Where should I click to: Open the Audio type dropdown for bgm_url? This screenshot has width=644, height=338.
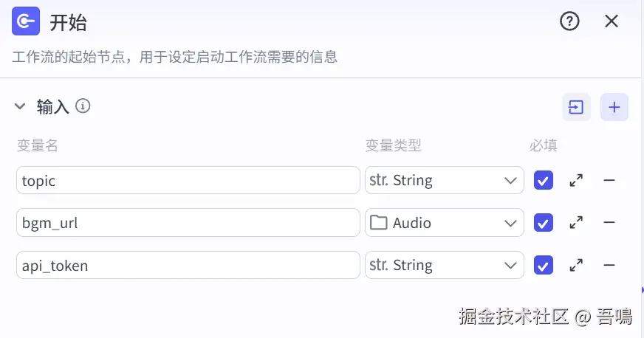pyautogui.click(x=444, y=222)
